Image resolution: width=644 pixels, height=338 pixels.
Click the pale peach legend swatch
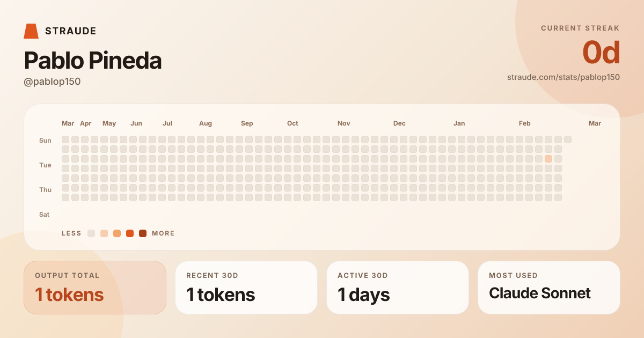(104, 233)
